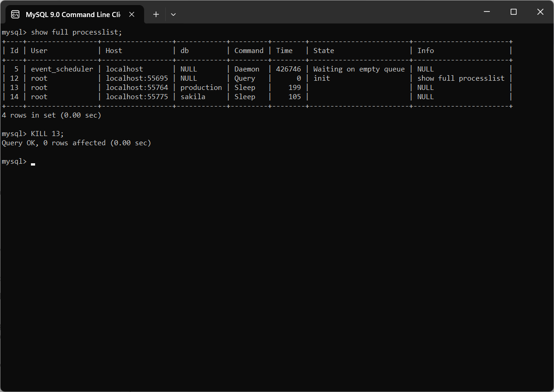Click the MySQL command line client icon
The height and width of the screenshot is (392, 554).
pyautogui.click(x=15, y=14)
